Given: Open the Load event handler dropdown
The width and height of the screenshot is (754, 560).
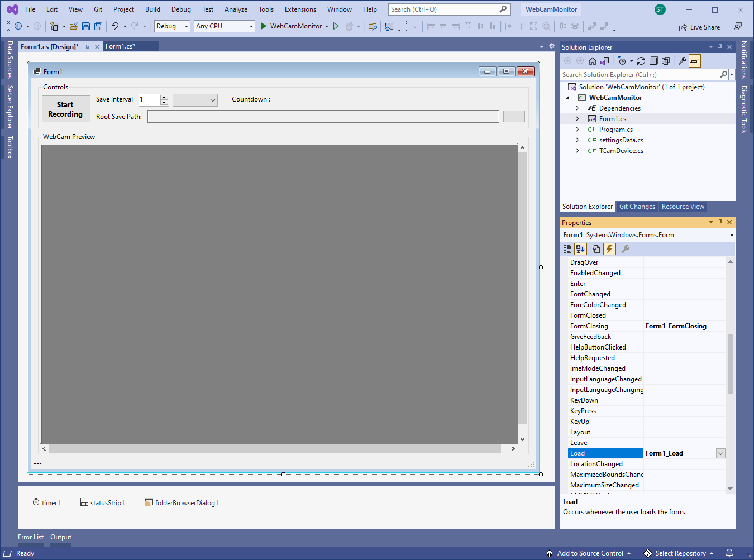Looking at the screenshot, I should pyautogui.click(x=720, y=453).
